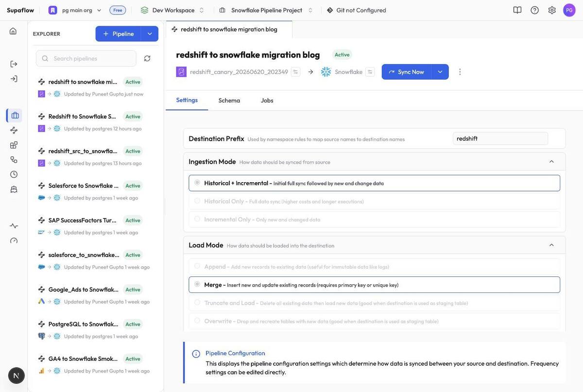The height and width of the screenshot is (392, 583).
Task: Open the settings gear icon
Action: click(552, 10)
